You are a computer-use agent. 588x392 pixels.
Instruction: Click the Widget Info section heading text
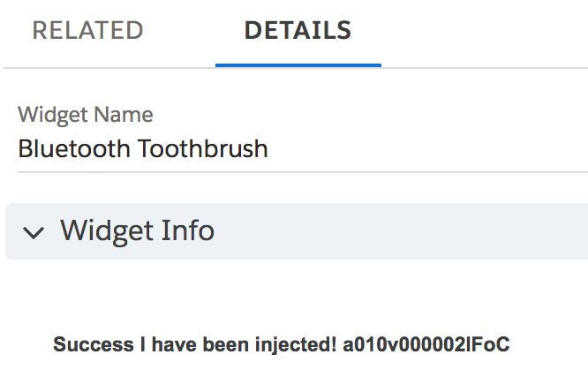coord(137,231)
